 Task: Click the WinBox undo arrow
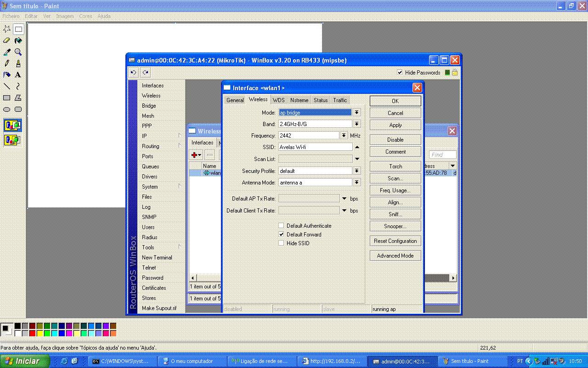[x=134, y=73]
